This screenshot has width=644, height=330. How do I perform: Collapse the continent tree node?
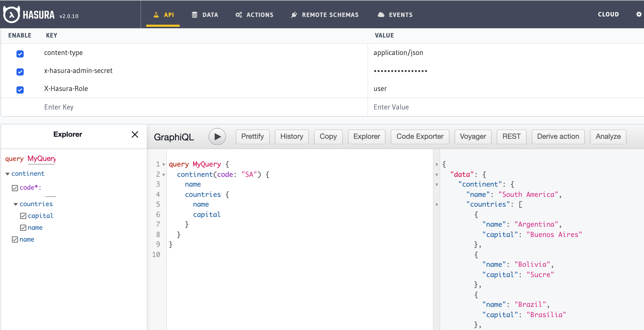click(x=7, y=174)
